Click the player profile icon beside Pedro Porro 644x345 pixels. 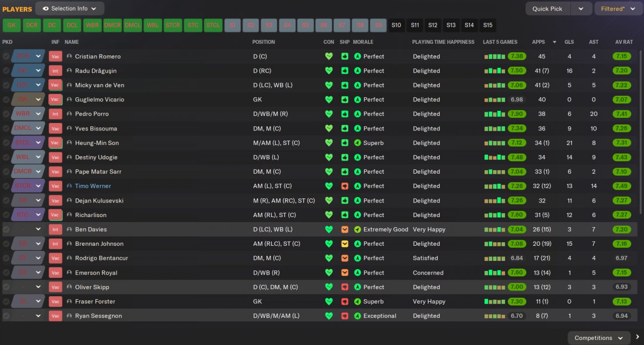69,114
